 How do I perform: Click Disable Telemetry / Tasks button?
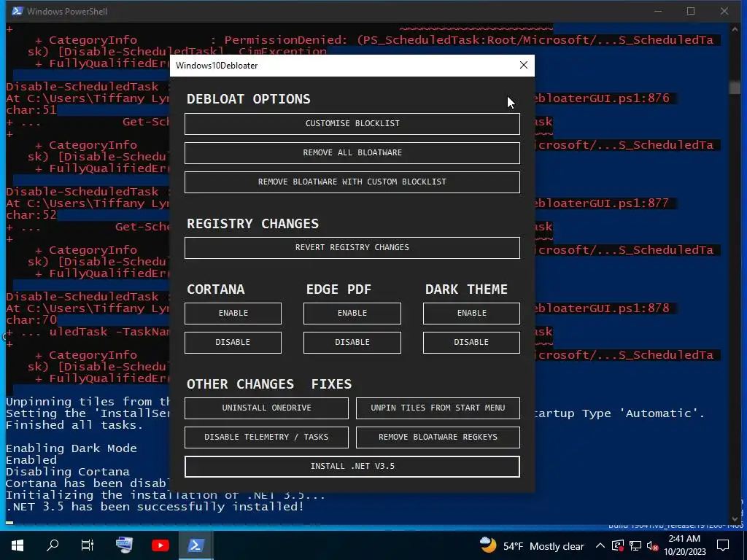[x=266, y=437]
